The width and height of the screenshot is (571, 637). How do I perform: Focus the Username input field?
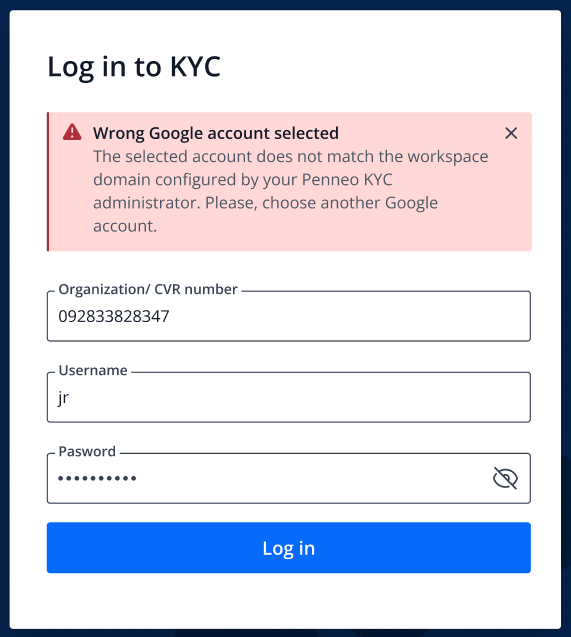pos(289,397)
